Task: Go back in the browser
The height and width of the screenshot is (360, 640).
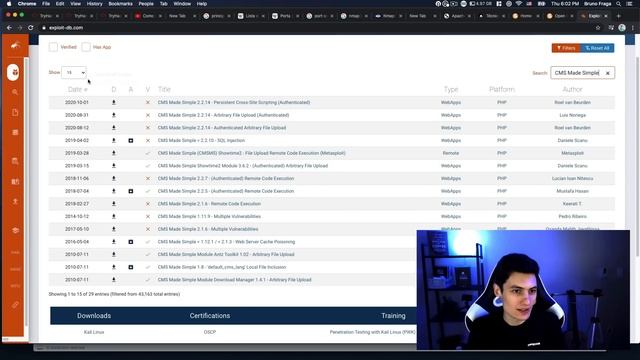Action: [9, 28]
